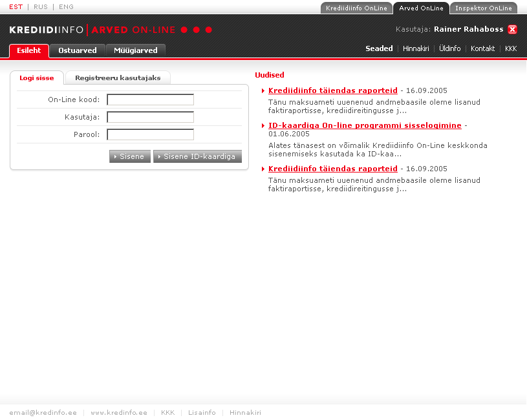The image size is (527, 420).
Task: Open Üldinfo in the header menu
Action: point(449,48)
